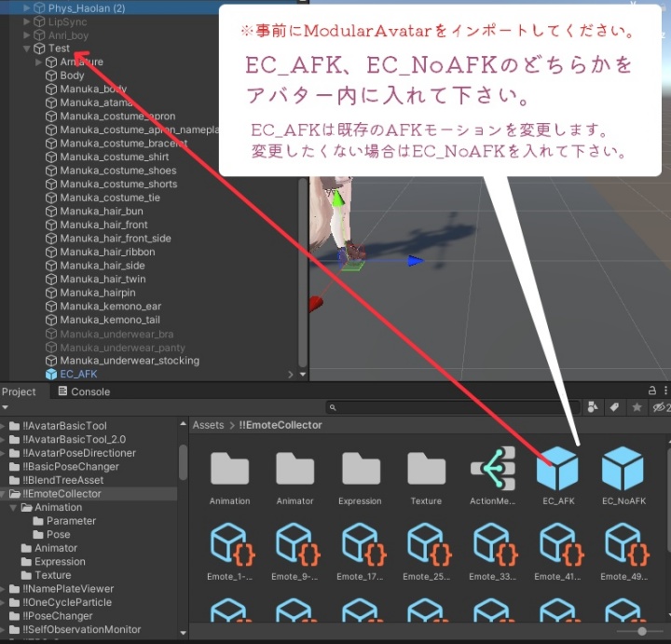The height and width of the screenshot is (644, 671).
Task: Select the EC_NoAFK prefab asset
Action: 623,469
